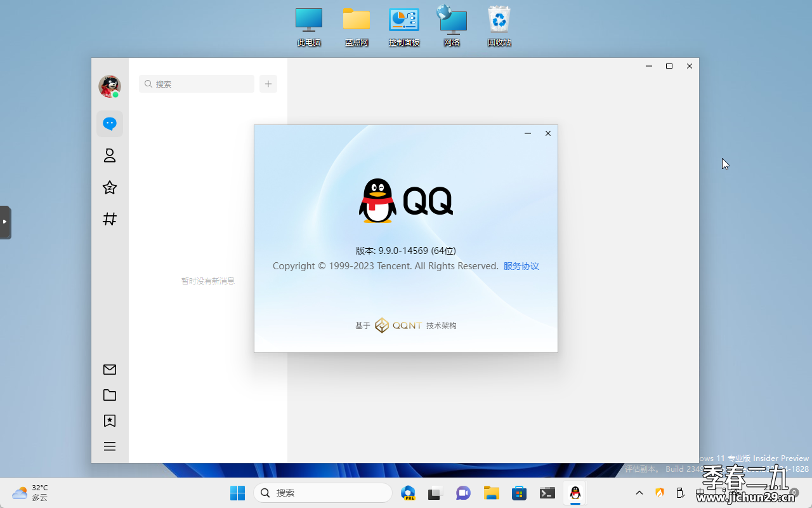Viewport: 812px width, 508px height.
Task: Maximize the main QQ window
Action: pos(669,66)
